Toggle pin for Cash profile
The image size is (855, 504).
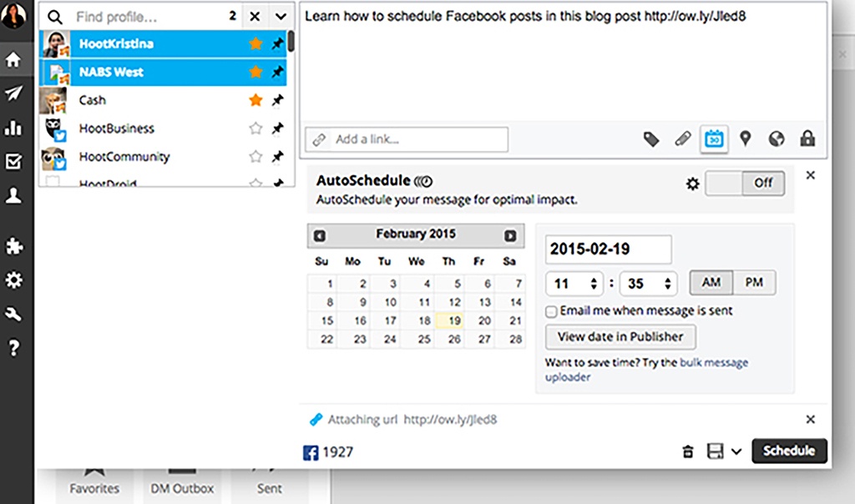pyautogui.click(x=278, y=99)
